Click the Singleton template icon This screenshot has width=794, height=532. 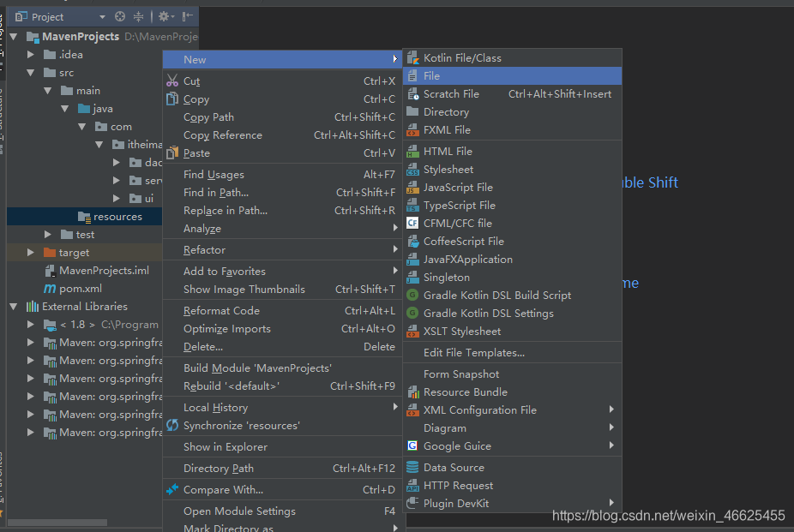pos(412,277)
